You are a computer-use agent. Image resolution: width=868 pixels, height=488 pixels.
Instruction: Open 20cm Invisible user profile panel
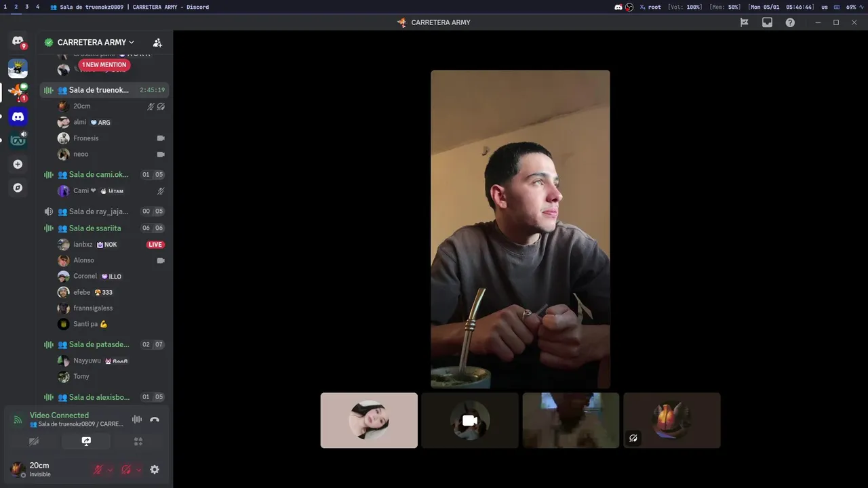(47, 469)
